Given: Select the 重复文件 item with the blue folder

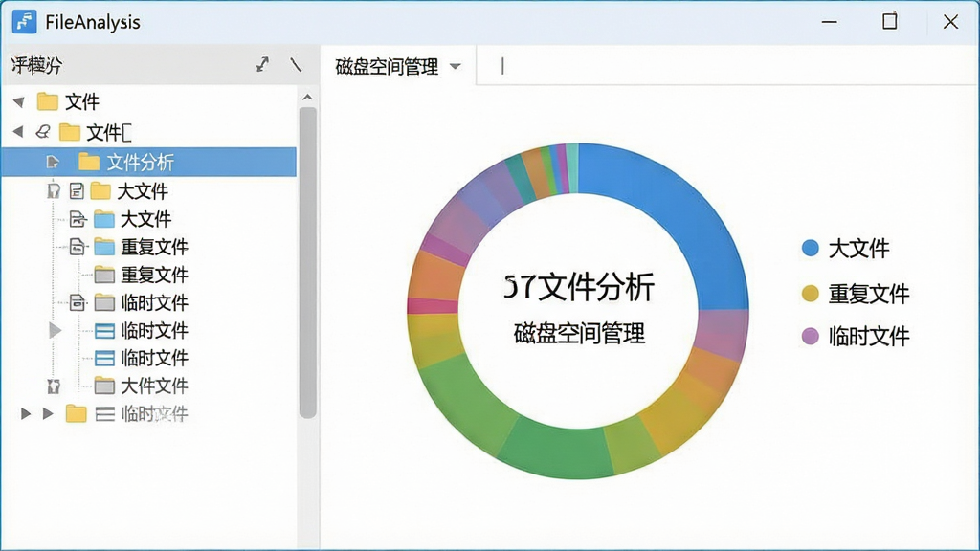Looking at the screenshot, I should (x=154, y=247).
